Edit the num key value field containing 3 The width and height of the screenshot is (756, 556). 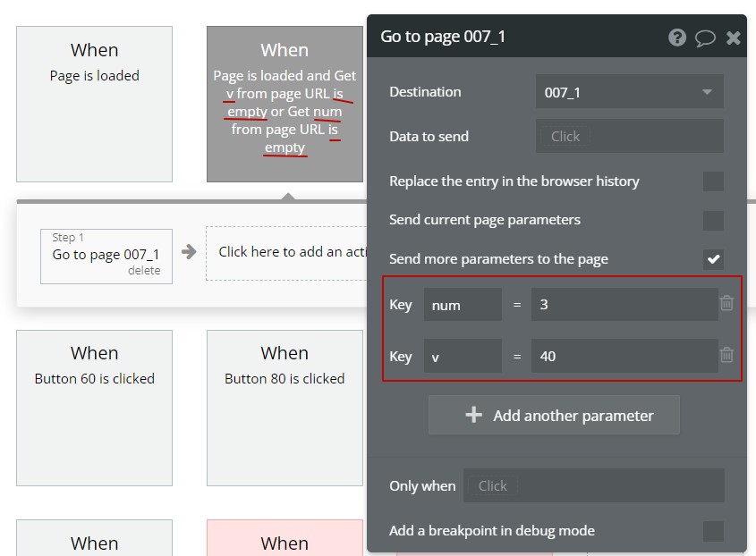coord(624,305)
